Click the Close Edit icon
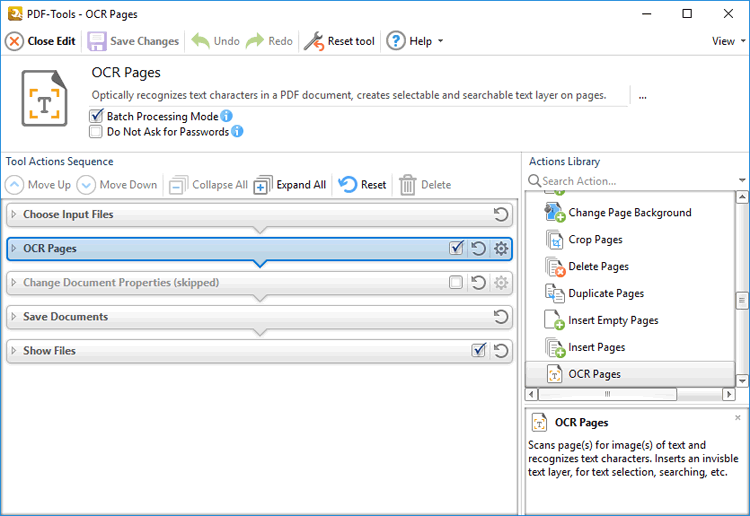This screenshot has width=750, height=516. coord(14,41)
